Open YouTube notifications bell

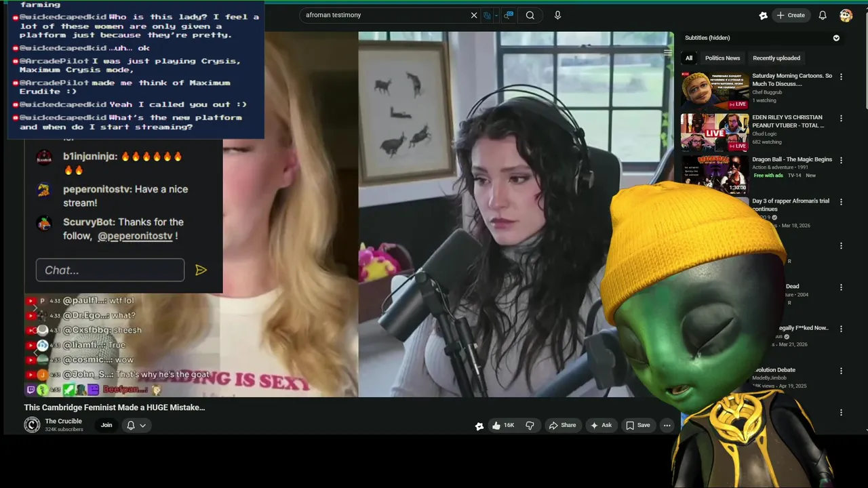coord(823,15)
